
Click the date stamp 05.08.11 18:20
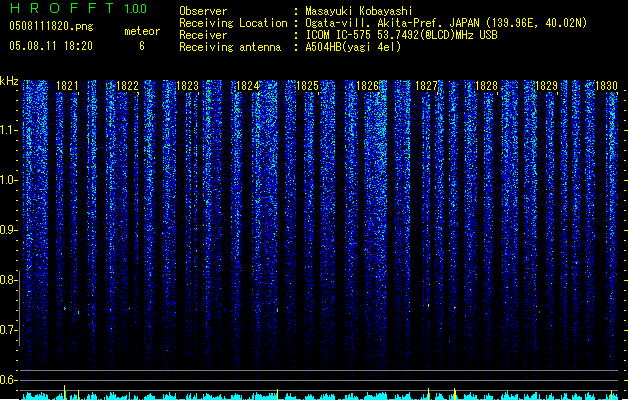51,46
